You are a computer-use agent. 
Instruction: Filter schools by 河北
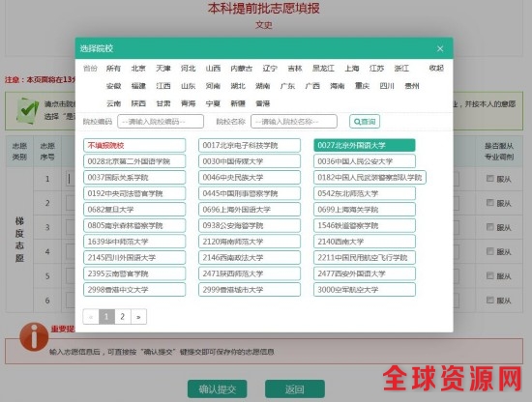[188, 69]
